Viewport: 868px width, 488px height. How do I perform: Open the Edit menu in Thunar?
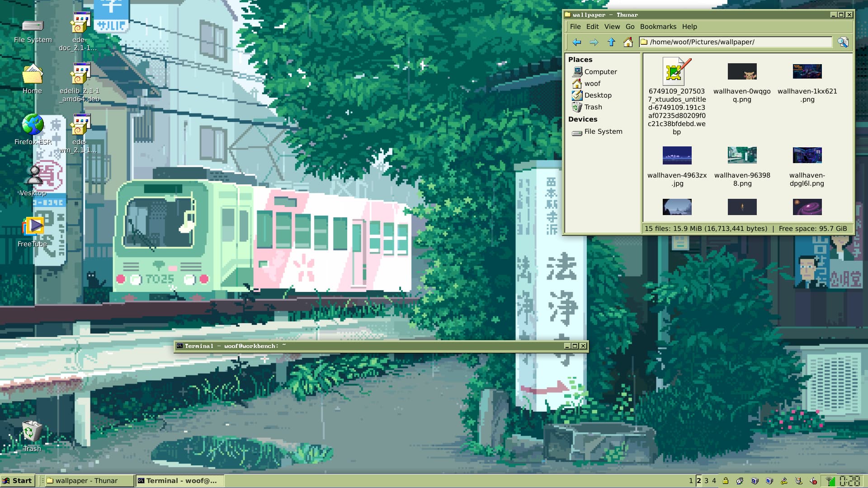592,27
